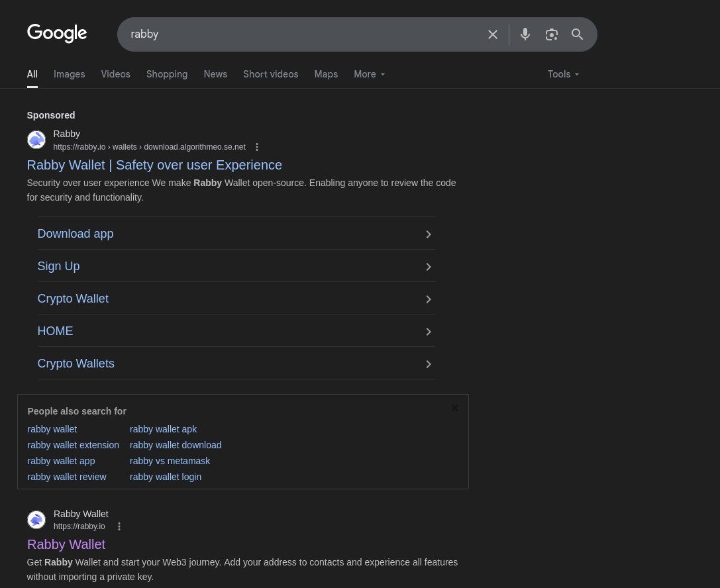The width and height of the screenshot is (720, 588).
Task: Open three-dot menu beside the sponsored URL
Action: (x=257, y=147)
